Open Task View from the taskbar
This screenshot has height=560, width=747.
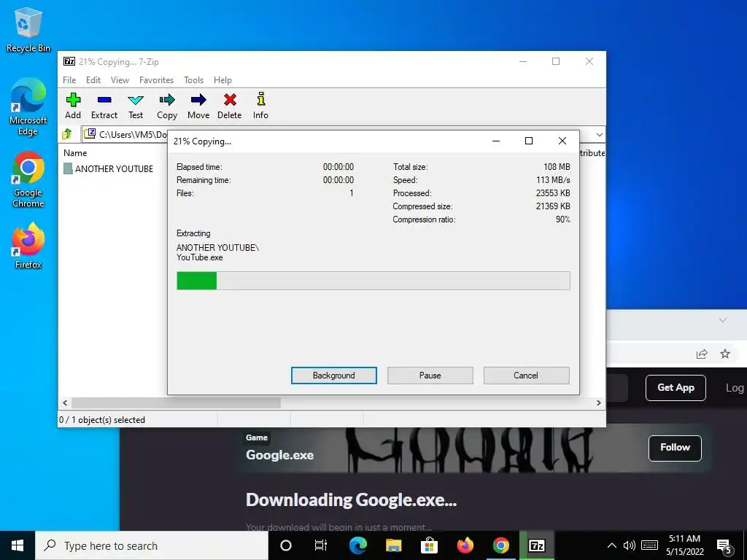pyautogui.click(x=321, y=545)
